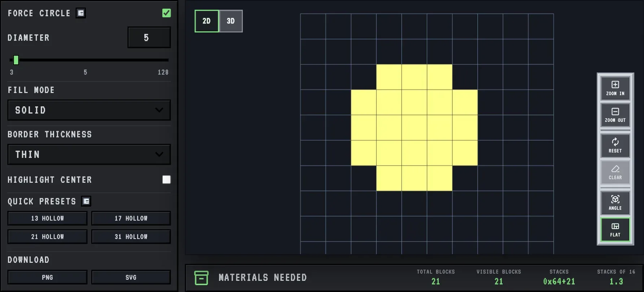644x292 pixels.
Task: Download the circle as PNG
Action: pyautogui.click(x=48, y=277)
